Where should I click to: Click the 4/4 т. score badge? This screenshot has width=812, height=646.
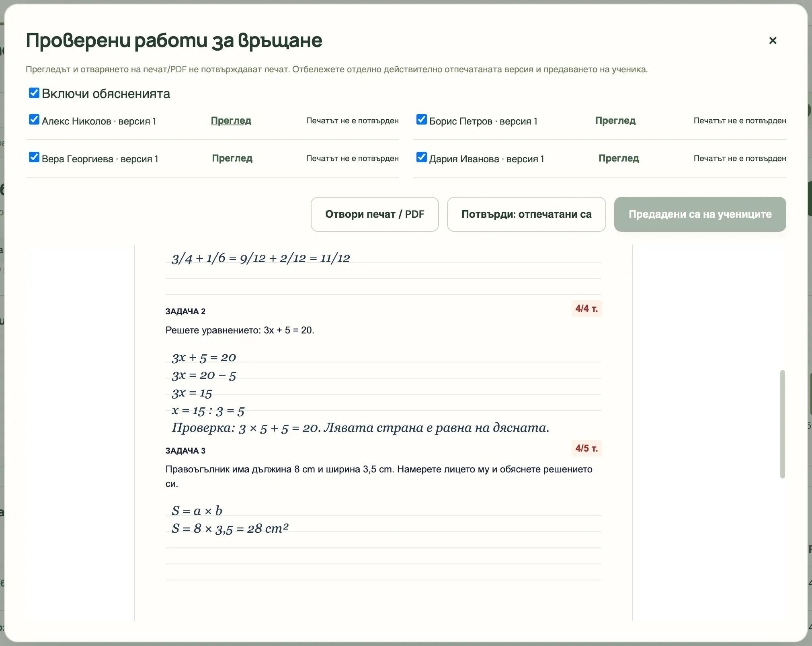pos(586,309)
